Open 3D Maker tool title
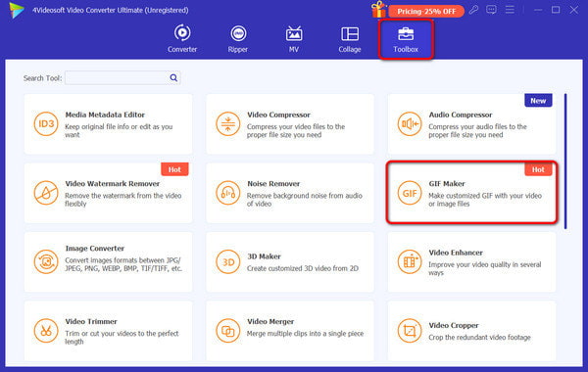This screenshot has height=372, width=588. pyautogui.click(x=264, y=256)
